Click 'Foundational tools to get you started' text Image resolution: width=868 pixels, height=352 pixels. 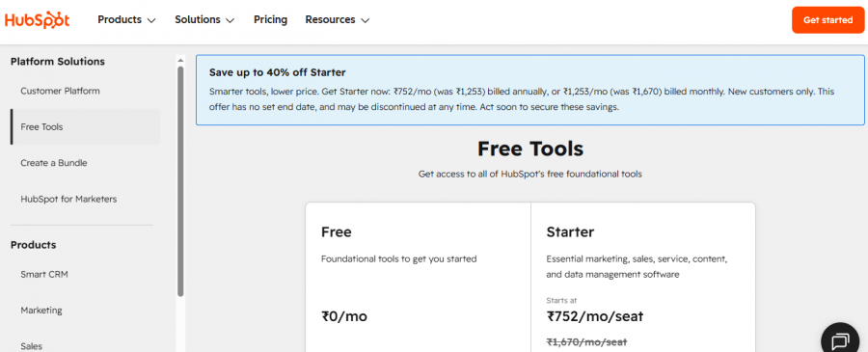tap(398, 258)
